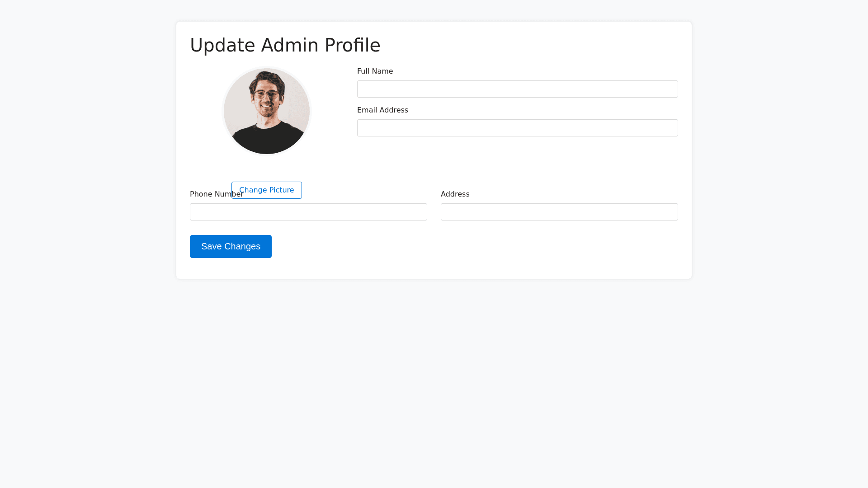
Task: Click the Full Name label text
Action: coord(375,71)
